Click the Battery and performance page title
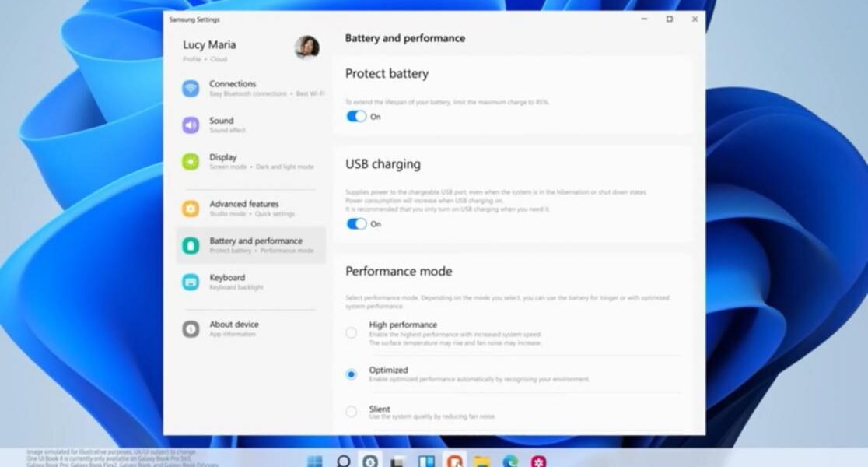 [404, 38]
